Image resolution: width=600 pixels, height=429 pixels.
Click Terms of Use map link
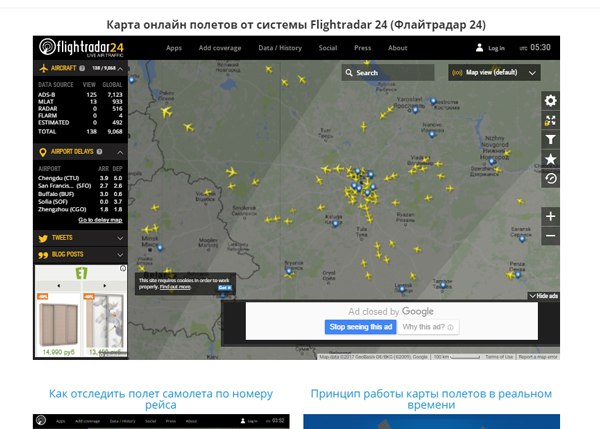pyautogui.click(x=499, y=357)
